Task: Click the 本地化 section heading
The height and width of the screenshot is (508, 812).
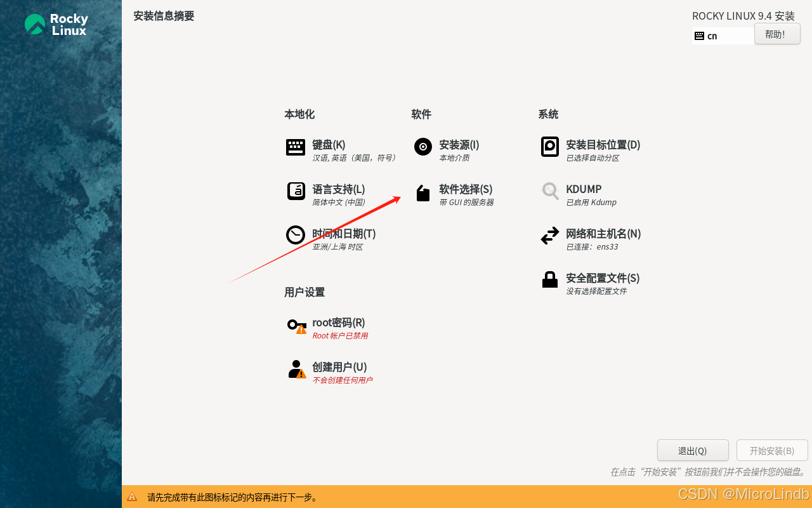Action: pyautogui.click(x=299, y=114)
